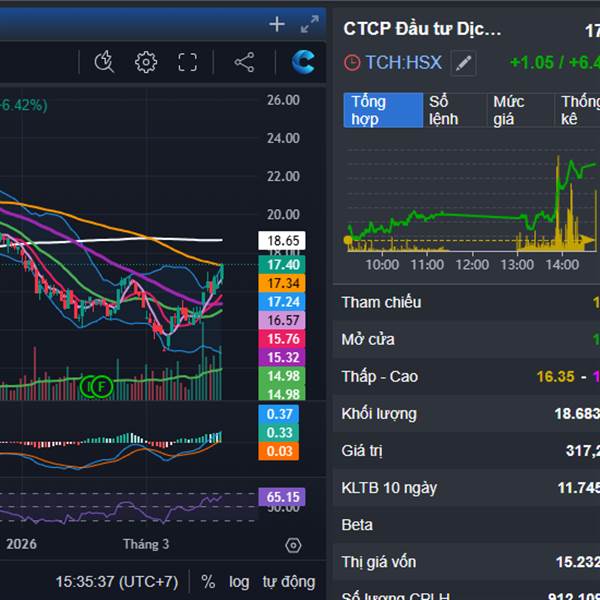Toggle auto scale "tự động"
This screenshot has width=600, height=600.
pos(289,582)
